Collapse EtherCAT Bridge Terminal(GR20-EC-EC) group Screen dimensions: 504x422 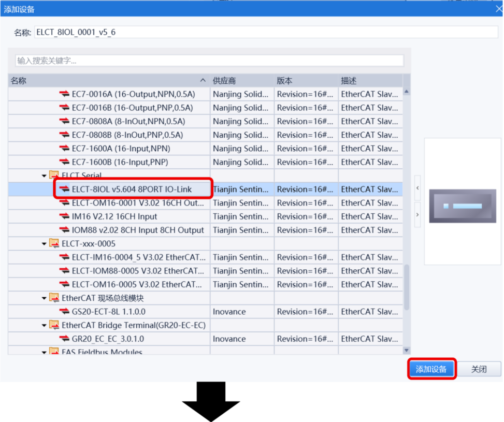click(45, 326)
